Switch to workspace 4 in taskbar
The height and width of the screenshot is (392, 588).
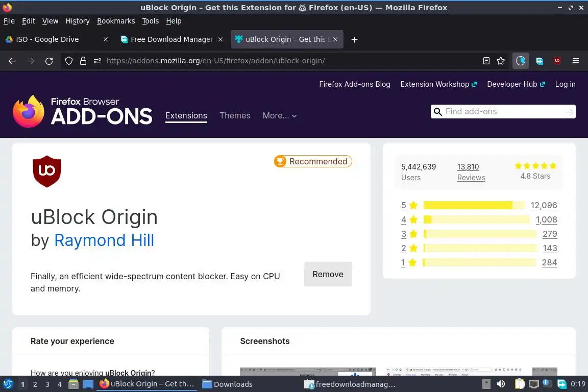60,384
